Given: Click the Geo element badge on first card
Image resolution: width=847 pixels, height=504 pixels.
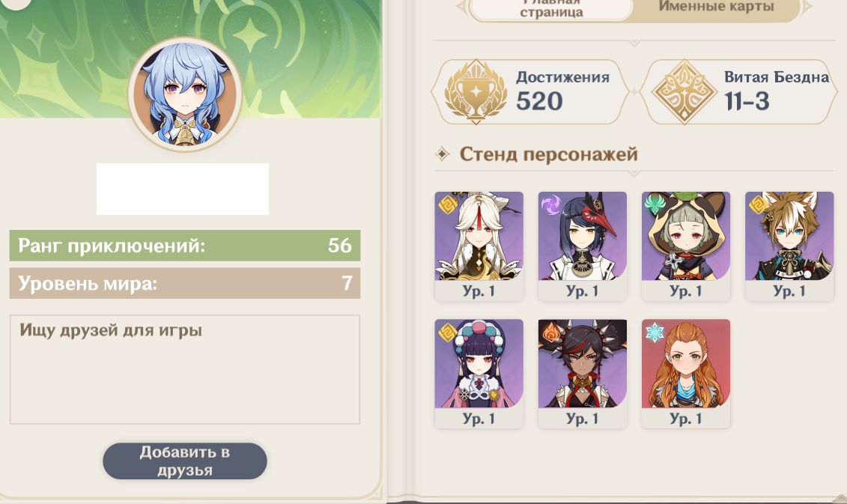Looking at the screenshot, I should 448,204.
